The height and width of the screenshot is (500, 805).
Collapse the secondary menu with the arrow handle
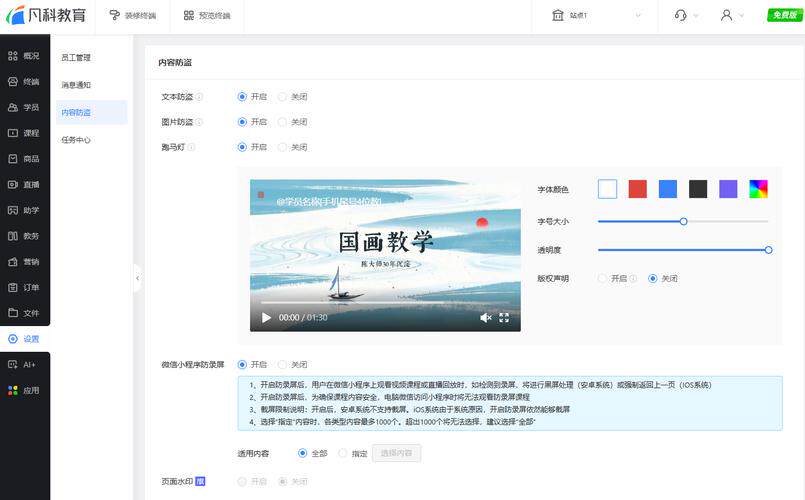(137, 278)
